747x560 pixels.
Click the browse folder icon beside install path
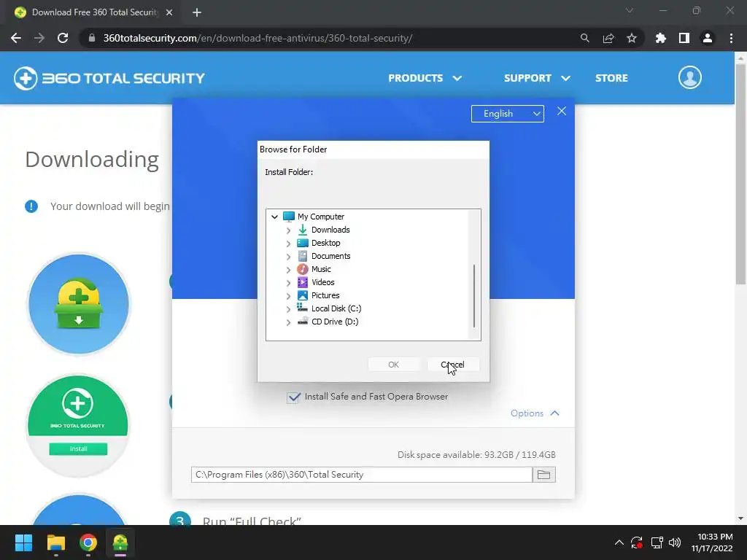(543, 475)
